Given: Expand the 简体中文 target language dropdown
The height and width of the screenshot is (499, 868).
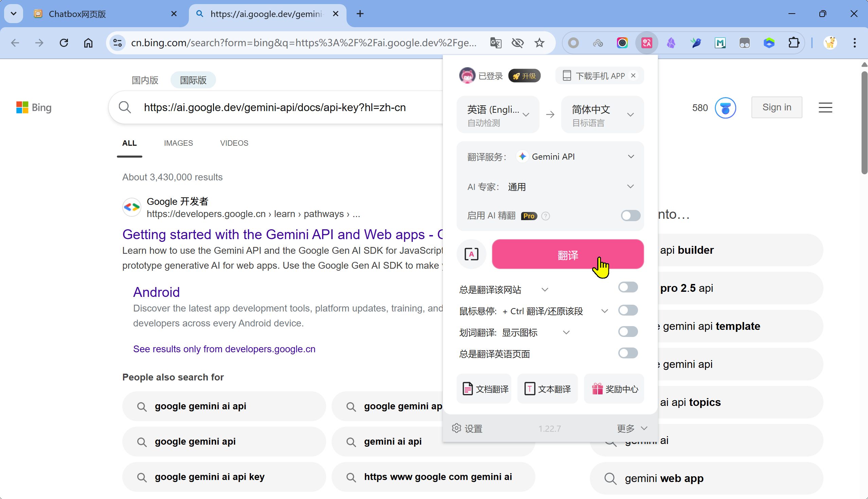Looking at the screenshot, I should coord(602,114).
